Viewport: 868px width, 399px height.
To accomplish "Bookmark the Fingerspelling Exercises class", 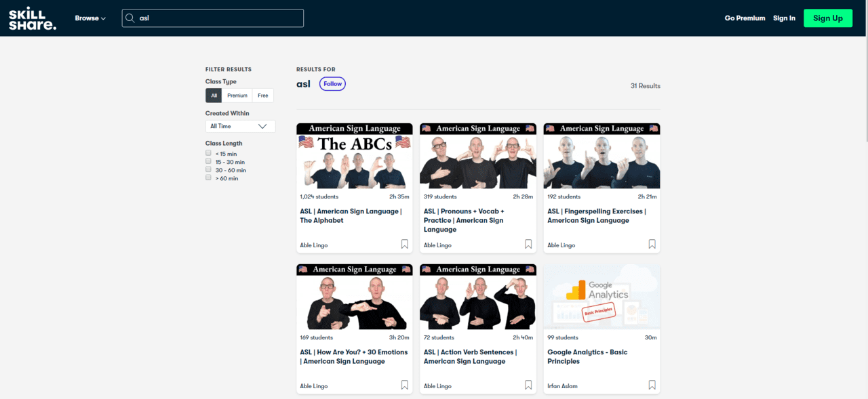I will (652, 244).
